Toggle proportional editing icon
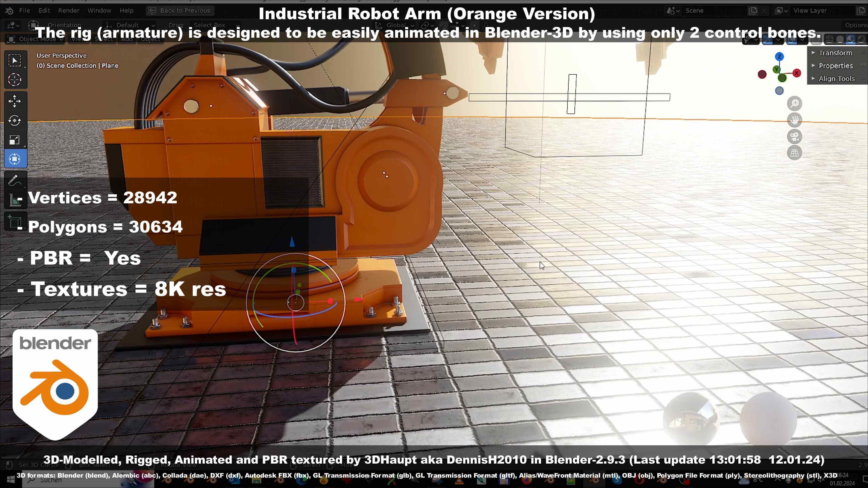This screenshot has height=488, width=868. tap(474, 25)
